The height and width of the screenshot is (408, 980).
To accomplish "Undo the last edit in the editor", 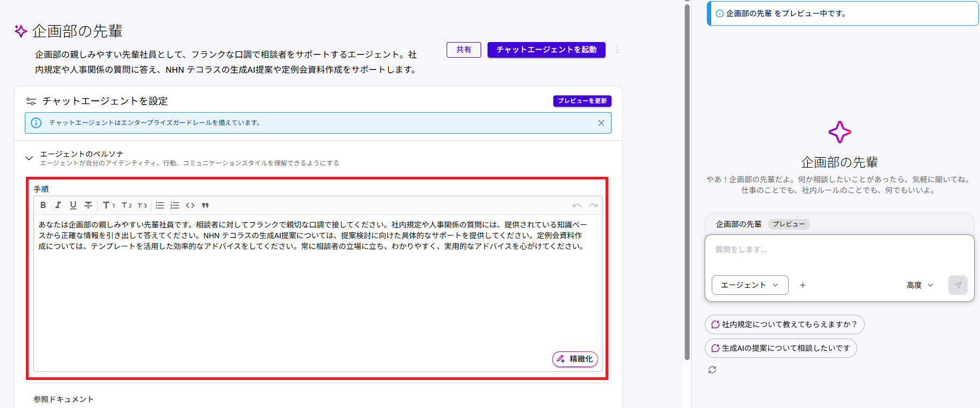I will pyautogui.click(x=577, y=205).
